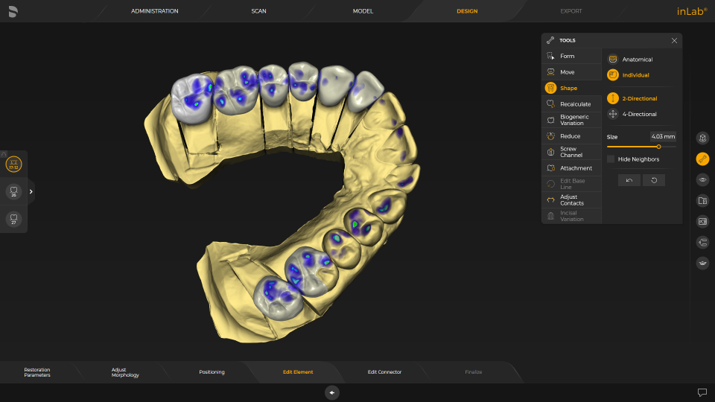The height and width of the screenshot is (402, 715).
Task: Choose the Anatomical shape mode
Action: pos(636,60)
